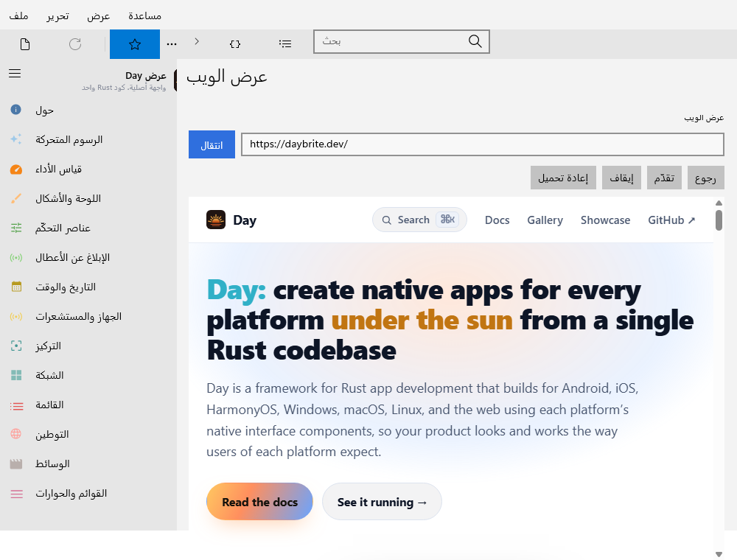The width and height of the screenshot is (737, 560).
Task: Click the انتقال go button
Action: click(x=212, y=144)
